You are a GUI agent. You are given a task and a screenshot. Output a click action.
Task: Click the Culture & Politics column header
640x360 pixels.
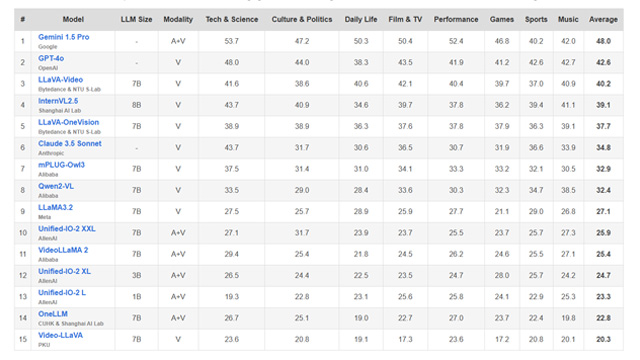pos(302,19)
